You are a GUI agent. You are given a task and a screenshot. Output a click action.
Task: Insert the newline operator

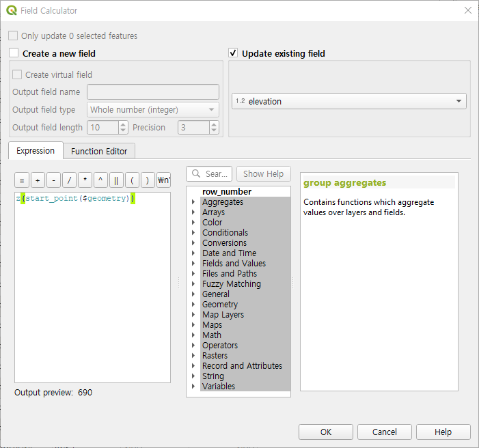pos(163,180)
